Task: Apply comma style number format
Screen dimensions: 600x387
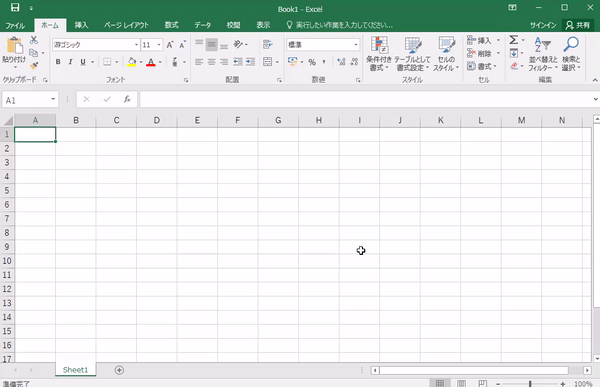Action: pyautogui.click(x=324, y=62)
